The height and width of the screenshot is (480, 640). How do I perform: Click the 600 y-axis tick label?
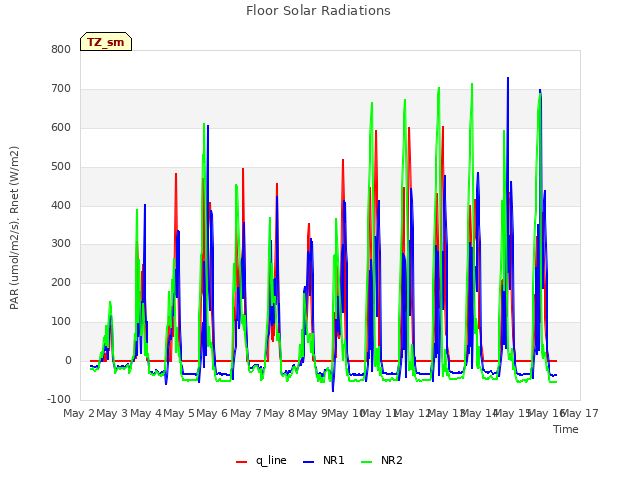click(61, 127)
